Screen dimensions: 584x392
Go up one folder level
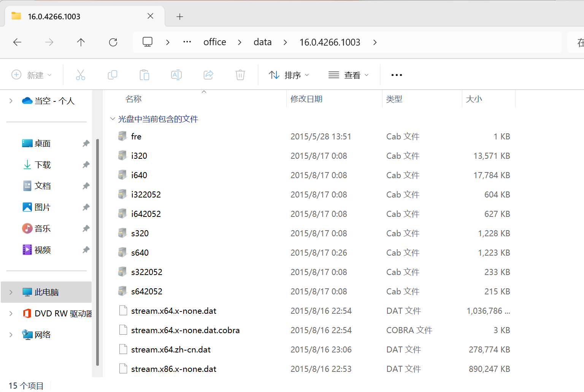pyautogui.click(x=81, y=42)
